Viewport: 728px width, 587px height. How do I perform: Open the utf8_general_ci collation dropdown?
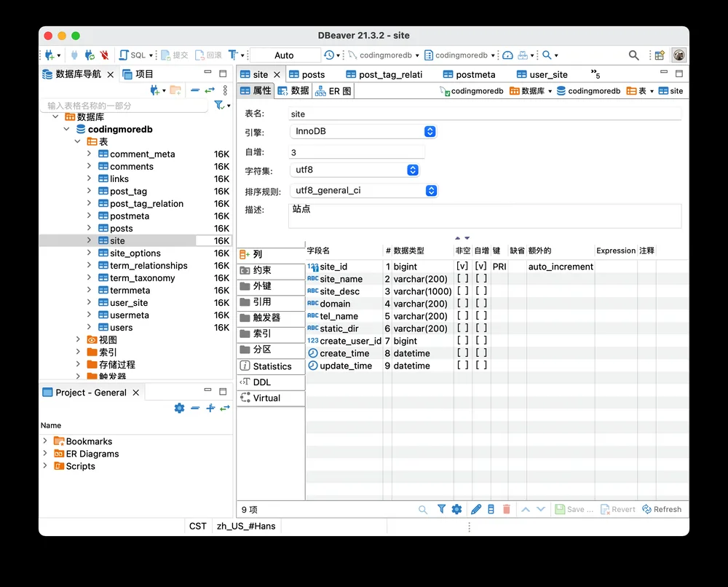[363, 190]
